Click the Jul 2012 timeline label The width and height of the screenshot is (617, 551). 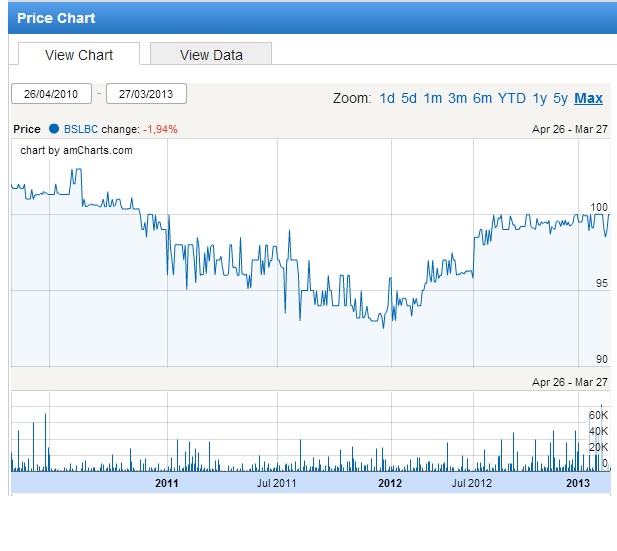coord(472,483)
